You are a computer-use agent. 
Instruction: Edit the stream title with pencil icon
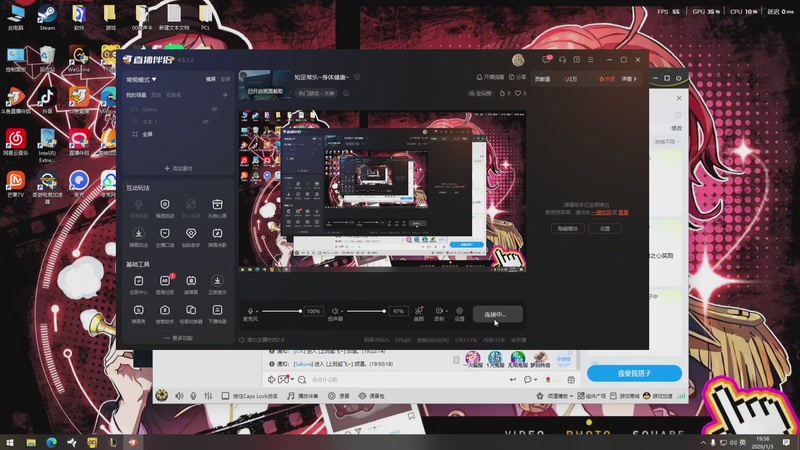coord(357,77)
